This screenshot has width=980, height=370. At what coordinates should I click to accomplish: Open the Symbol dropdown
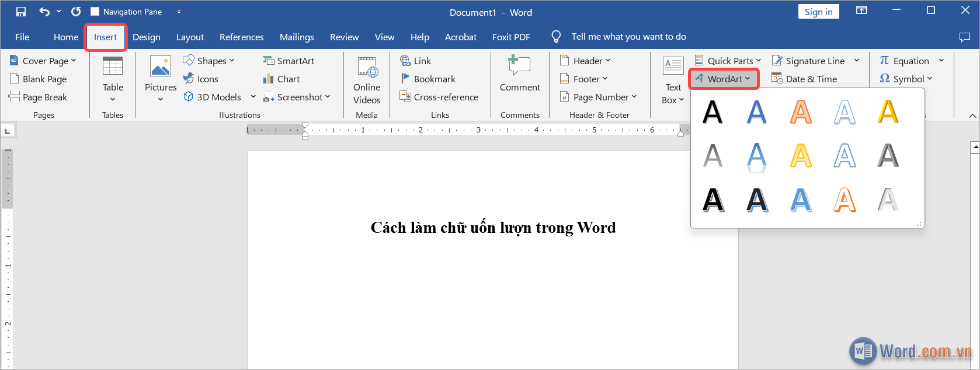pos(906,79)
